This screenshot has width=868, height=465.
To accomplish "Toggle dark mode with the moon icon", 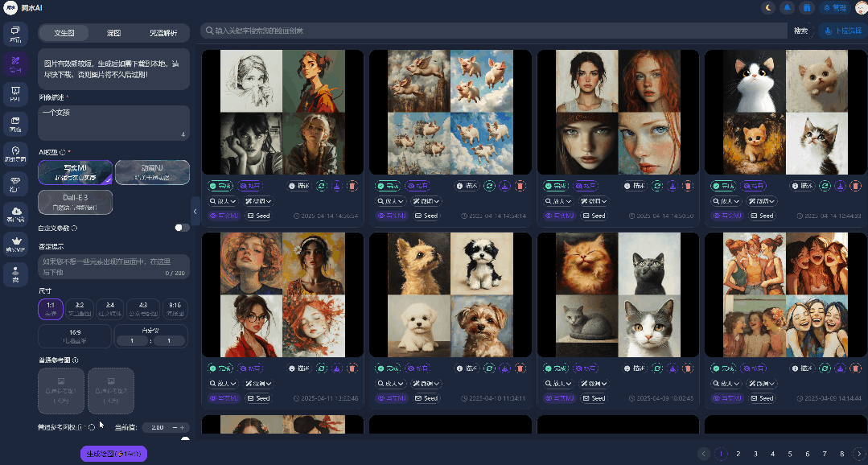I will (x=768, y=8).
